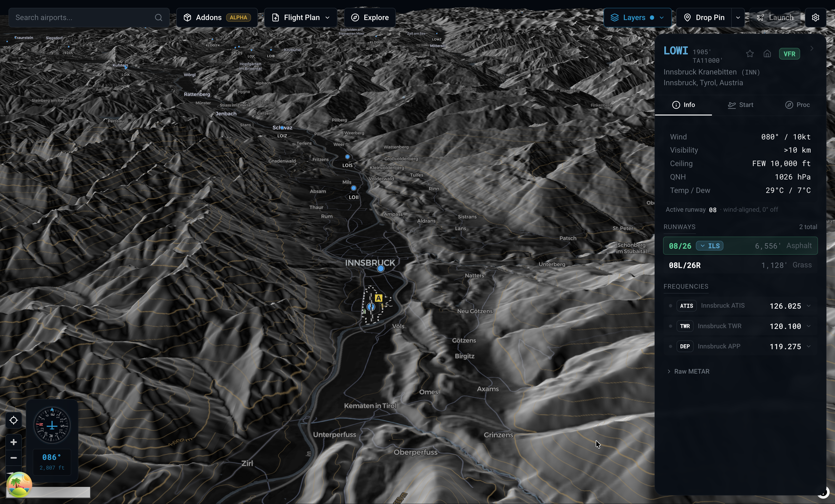Screen dimensions: 835x504
Task: Click the Addons cube icon
Action: point(188,18)
